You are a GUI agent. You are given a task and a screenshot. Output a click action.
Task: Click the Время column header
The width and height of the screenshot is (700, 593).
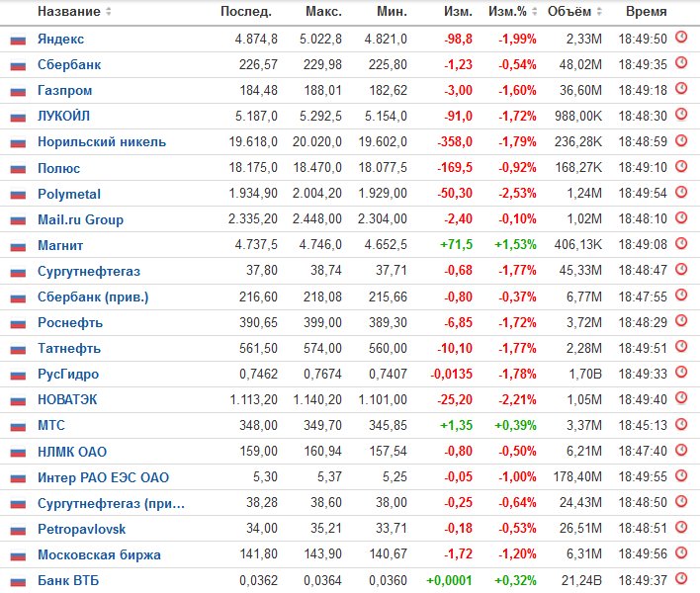647,12
